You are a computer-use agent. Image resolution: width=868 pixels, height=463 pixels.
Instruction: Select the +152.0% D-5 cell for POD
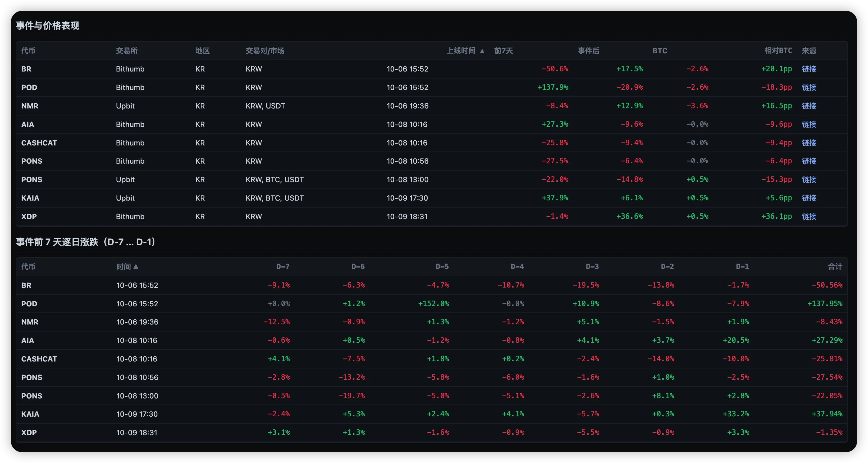tap(433, 304)
